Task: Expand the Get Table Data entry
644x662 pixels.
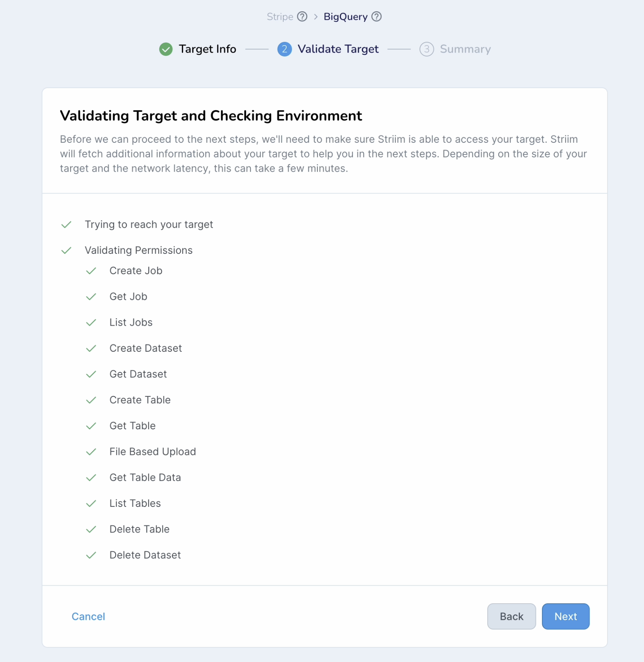Action: (145, 477)
